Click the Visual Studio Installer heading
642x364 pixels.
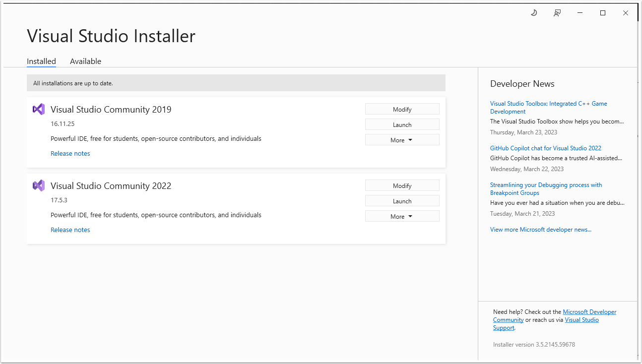[111, 36]
